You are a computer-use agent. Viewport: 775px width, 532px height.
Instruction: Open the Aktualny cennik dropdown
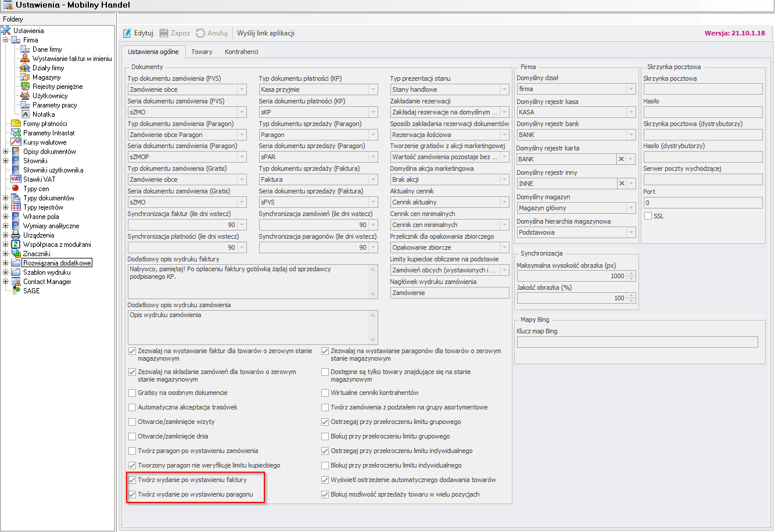504,202
